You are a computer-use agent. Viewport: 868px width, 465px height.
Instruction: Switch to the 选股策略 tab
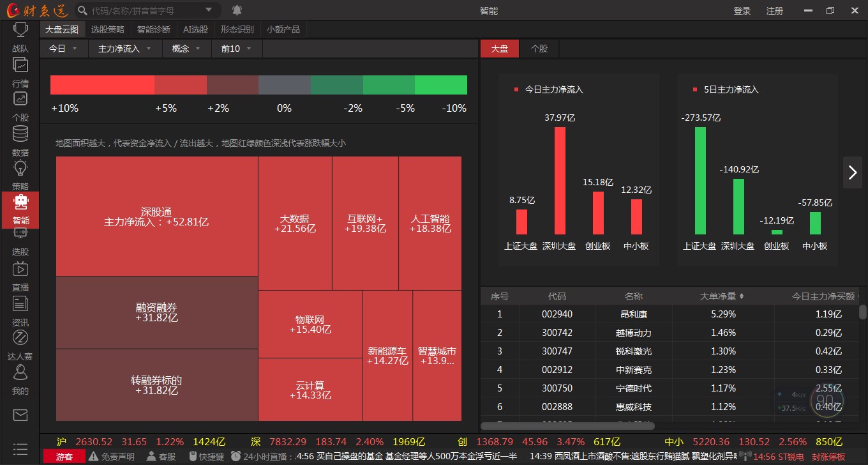coord(107,29)
